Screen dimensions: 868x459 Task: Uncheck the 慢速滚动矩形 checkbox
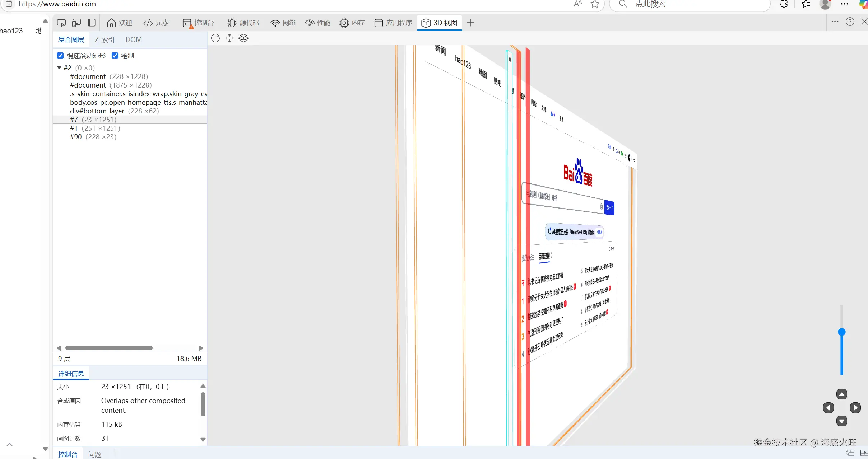click(60, 56)
